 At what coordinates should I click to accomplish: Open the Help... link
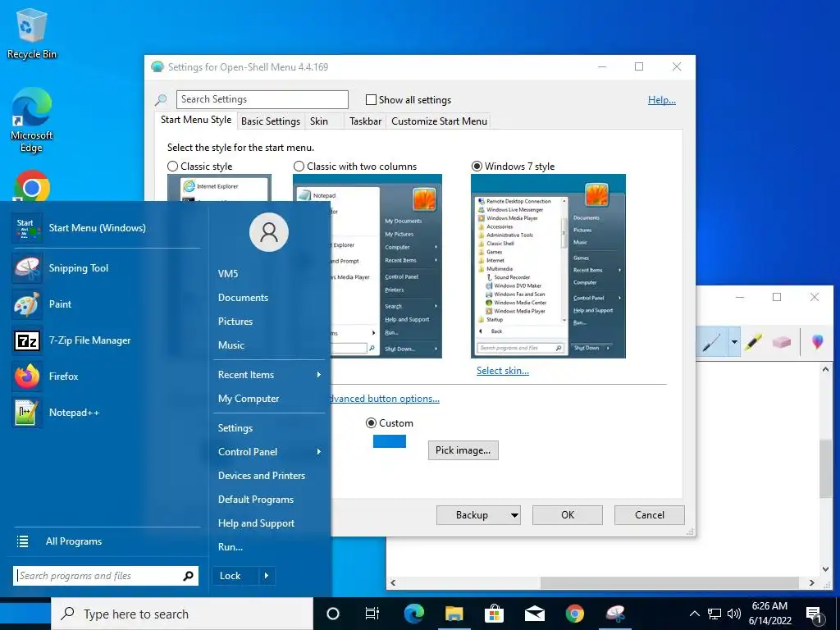(662, 100)
